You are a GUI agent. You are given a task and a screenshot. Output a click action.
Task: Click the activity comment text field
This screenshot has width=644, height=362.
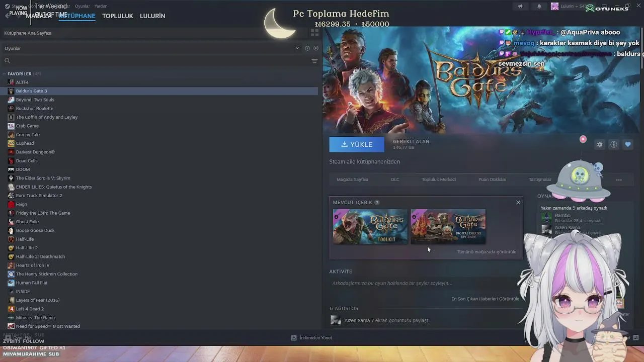pos(425,284)
